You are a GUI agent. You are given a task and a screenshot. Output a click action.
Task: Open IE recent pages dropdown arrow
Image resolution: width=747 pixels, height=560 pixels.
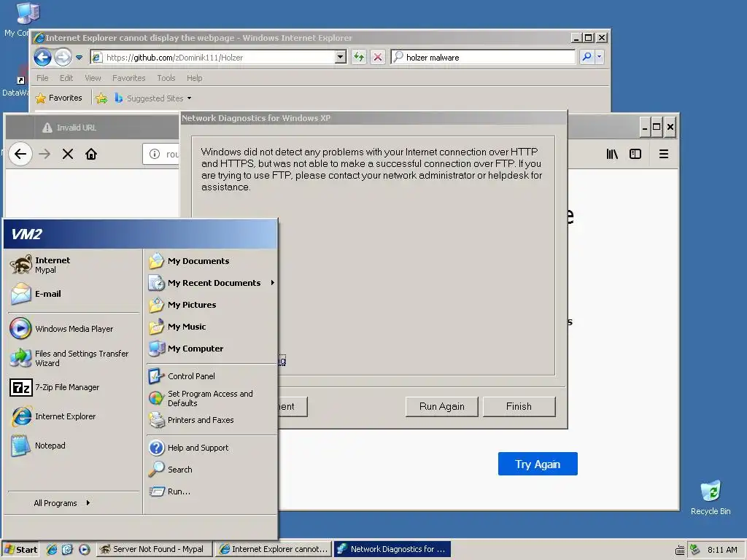79,58
